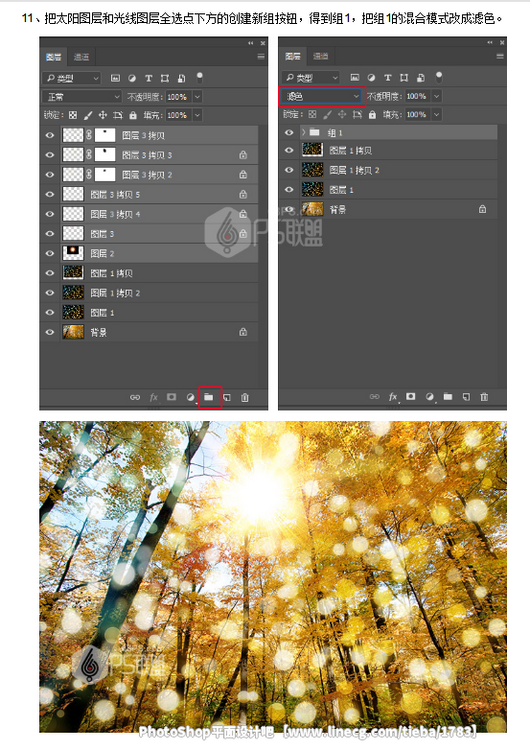The width and height of the screenshot is (530, 750).
Task: Hide 图层 3 拷贝 layer in left panel
Action: (50, 135)
